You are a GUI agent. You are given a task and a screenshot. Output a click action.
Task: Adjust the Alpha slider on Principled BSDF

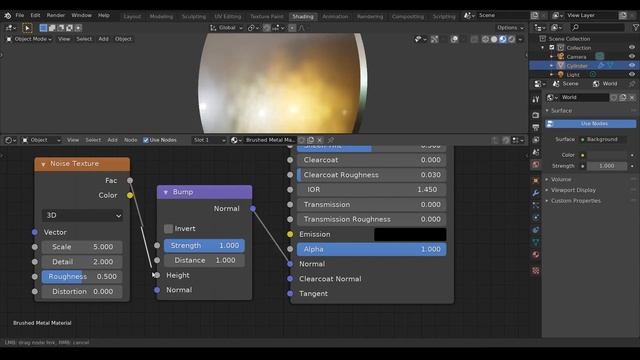tap(371, 249)
